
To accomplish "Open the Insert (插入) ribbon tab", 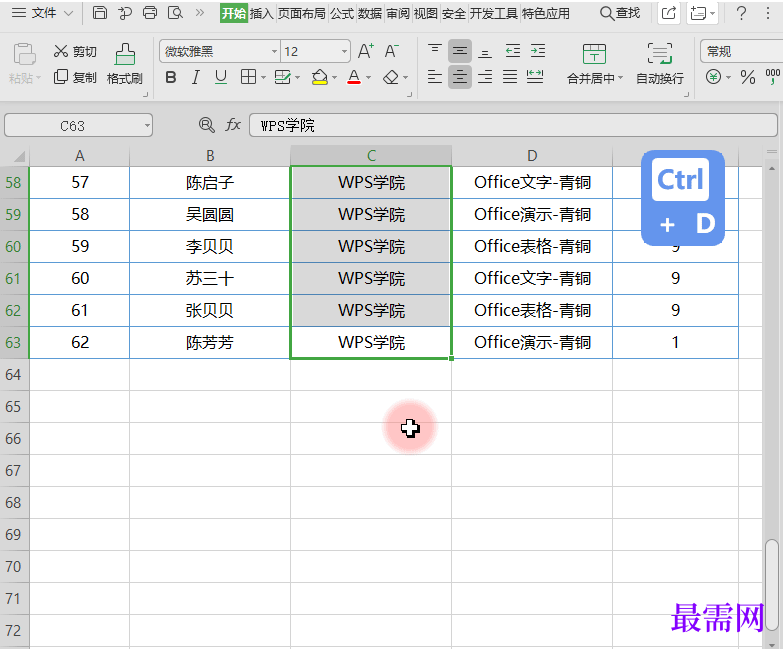I will [x=261, y=13].
